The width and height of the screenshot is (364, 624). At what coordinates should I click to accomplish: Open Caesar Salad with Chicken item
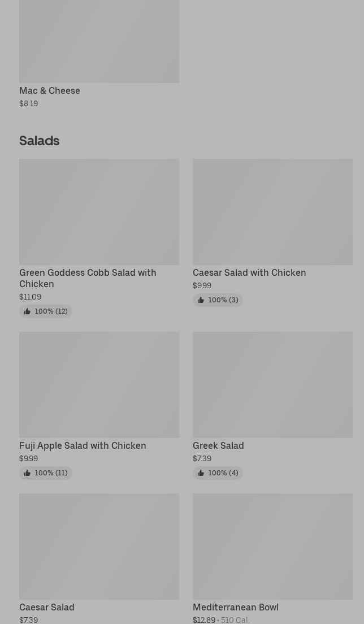click(x=249, y=272)
